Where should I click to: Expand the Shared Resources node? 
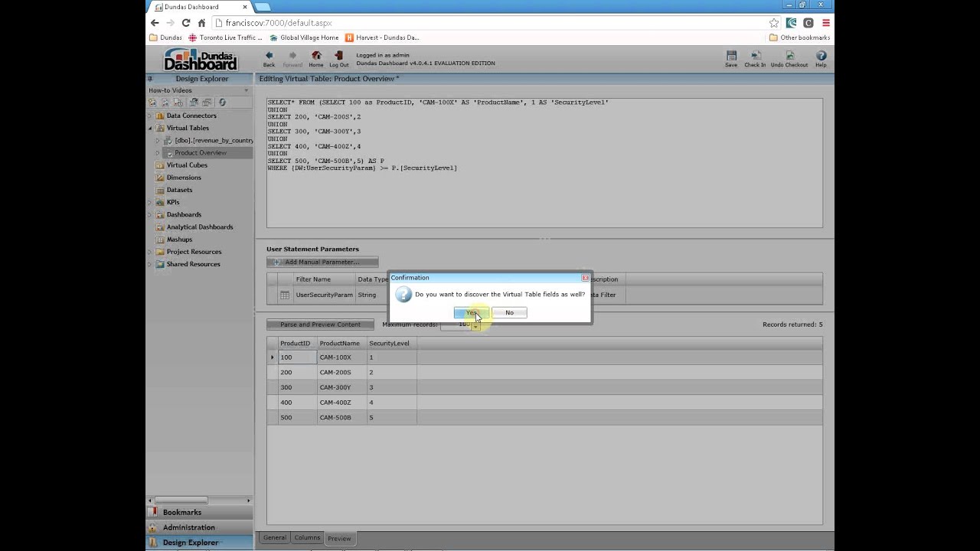point(150,264)
